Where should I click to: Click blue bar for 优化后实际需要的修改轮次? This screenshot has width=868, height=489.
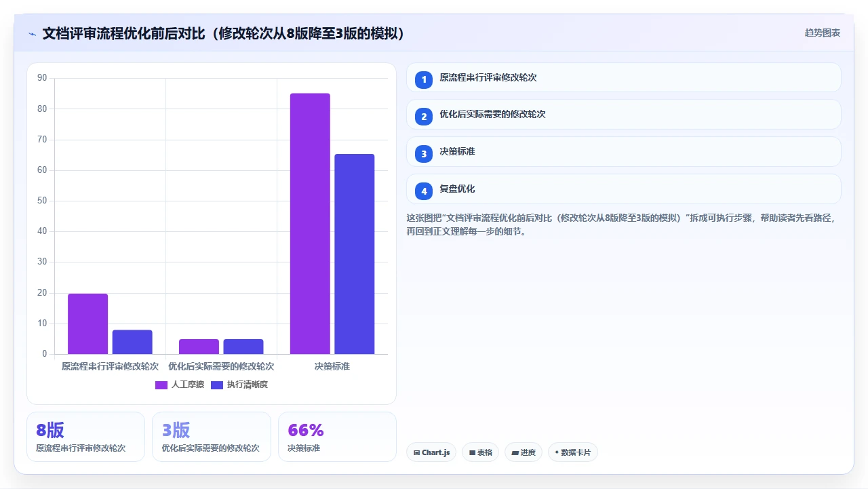click(243, 347)
